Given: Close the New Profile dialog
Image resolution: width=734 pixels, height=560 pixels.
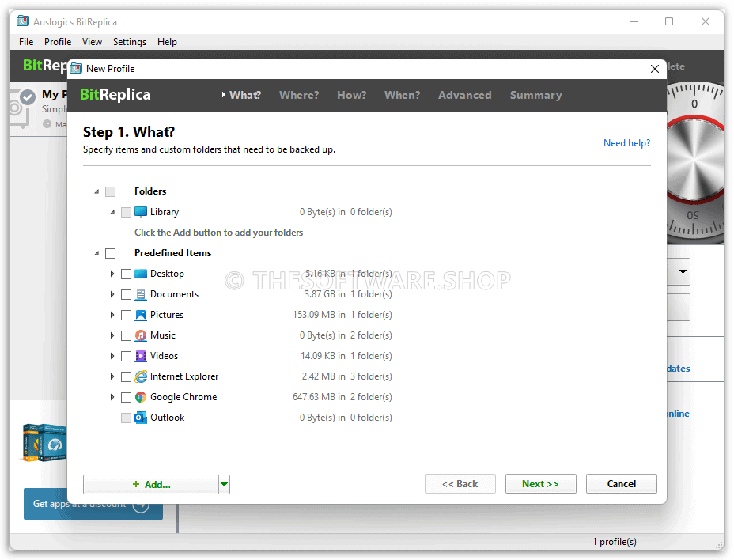Looking at the screenshot, I should [654, 69].
